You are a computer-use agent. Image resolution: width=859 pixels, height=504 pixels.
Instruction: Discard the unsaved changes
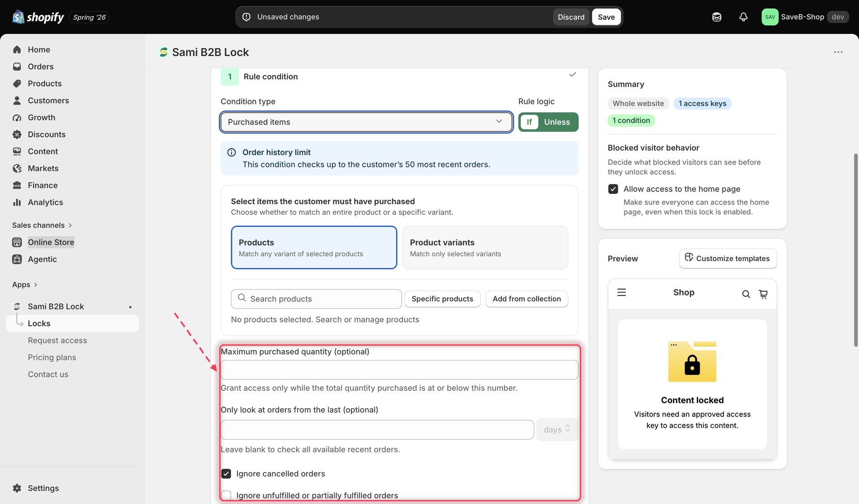[571, 17]
